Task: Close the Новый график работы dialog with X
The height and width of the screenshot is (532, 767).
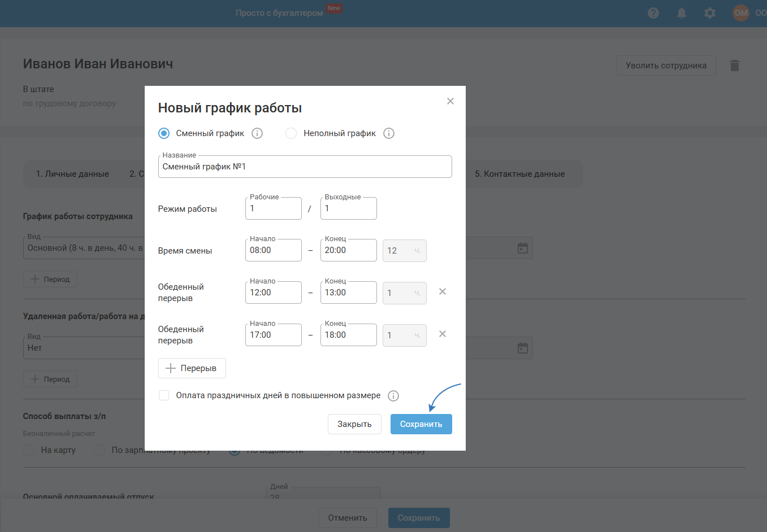Action: (450, 101)
